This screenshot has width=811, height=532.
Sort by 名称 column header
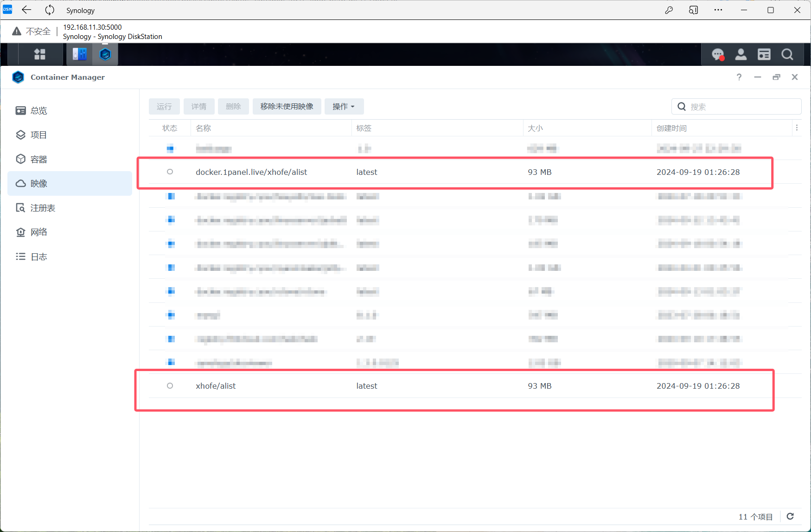[271, 128]
